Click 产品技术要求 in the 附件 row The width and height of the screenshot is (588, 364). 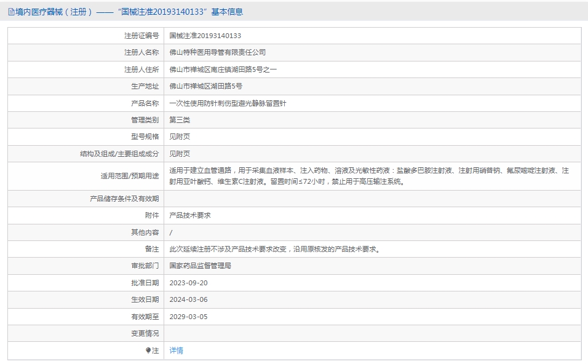pos(190,216)
